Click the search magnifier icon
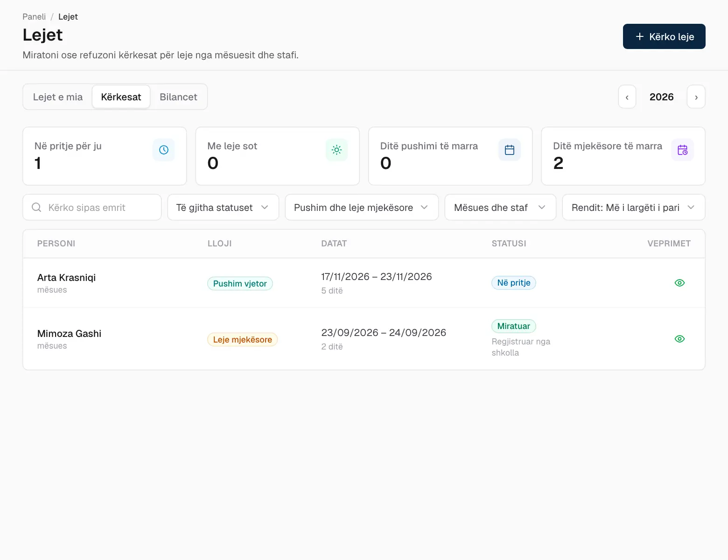The image size is (728, 560). coord(36,207)
